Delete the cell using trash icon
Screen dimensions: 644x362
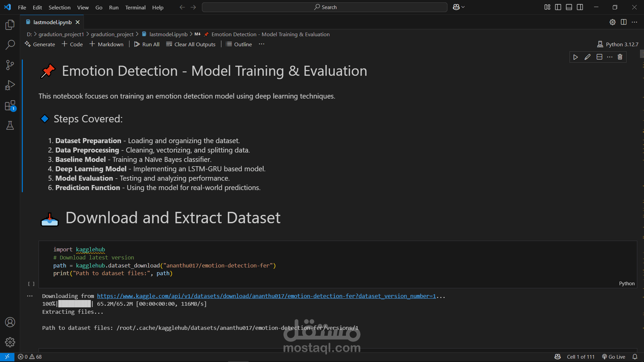click(x=620, y=57)
